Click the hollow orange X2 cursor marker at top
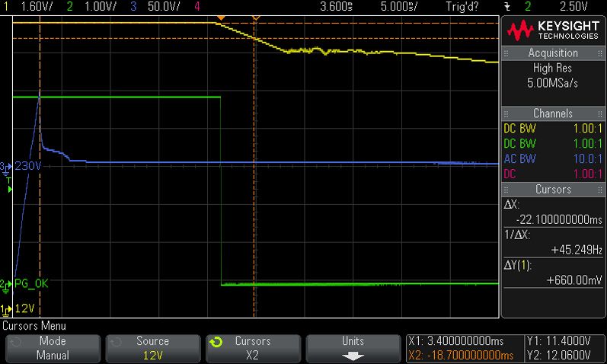 pos(255,18)
